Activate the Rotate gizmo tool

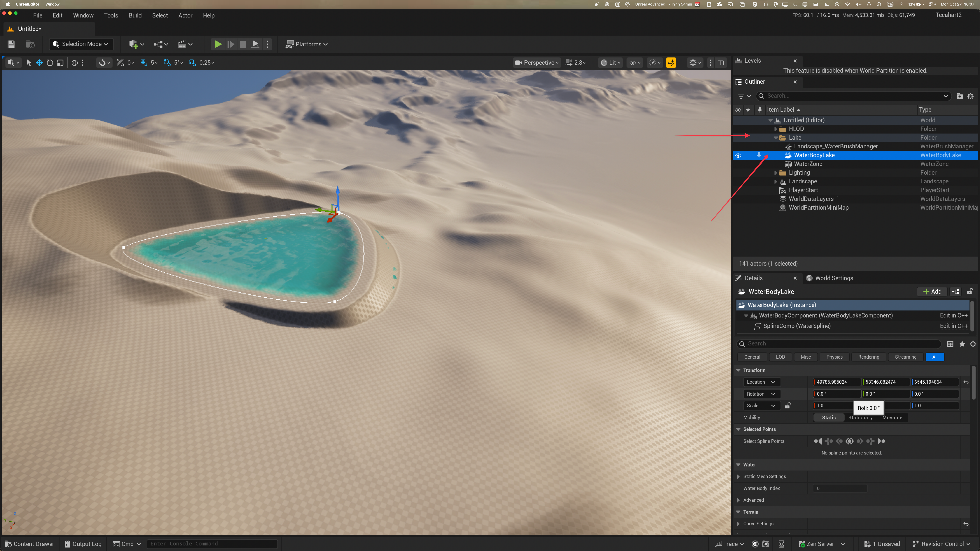[50, 63]
